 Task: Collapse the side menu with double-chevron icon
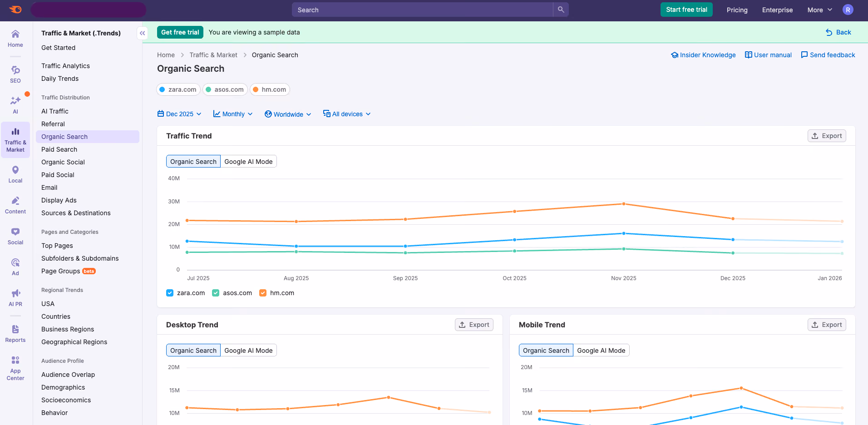143,33
